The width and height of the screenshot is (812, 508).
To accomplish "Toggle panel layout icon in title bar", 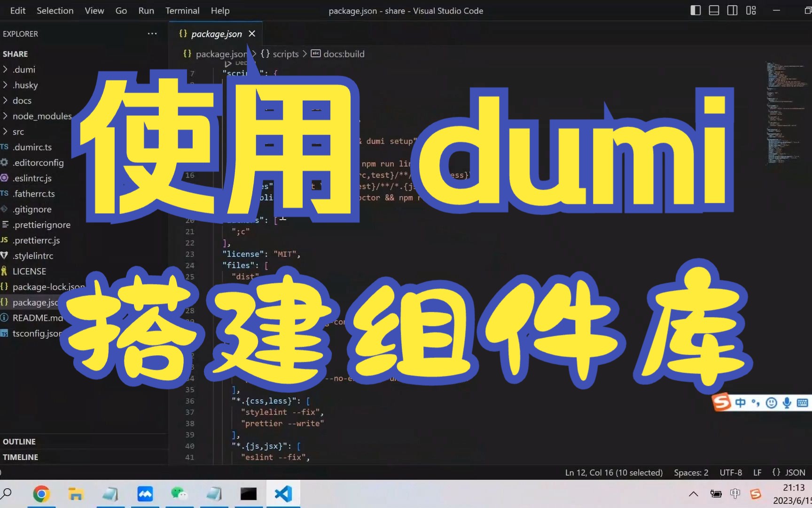I will (714, 10).
